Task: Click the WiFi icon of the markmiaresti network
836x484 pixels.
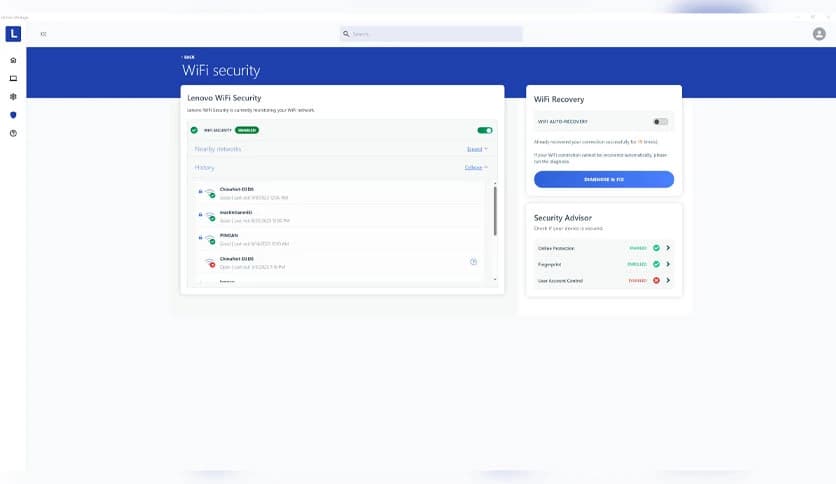Action: coord(211,216)
